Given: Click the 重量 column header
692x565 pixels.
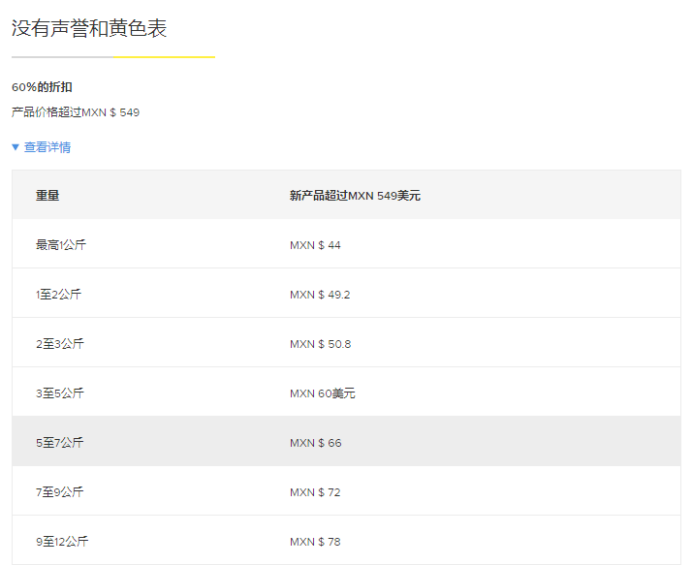Looking at the screenshot, I should (x=48, y=195).
